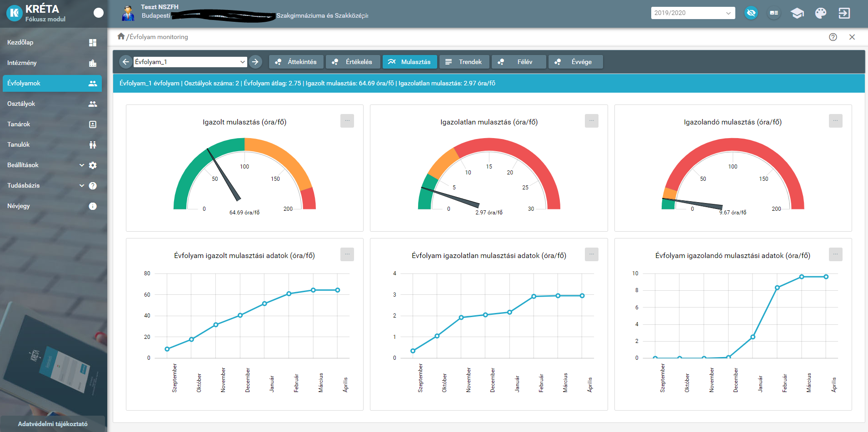Switch to the Mulasztás tab
Viewport: 868px width, 432px height.
coord(410,62)
